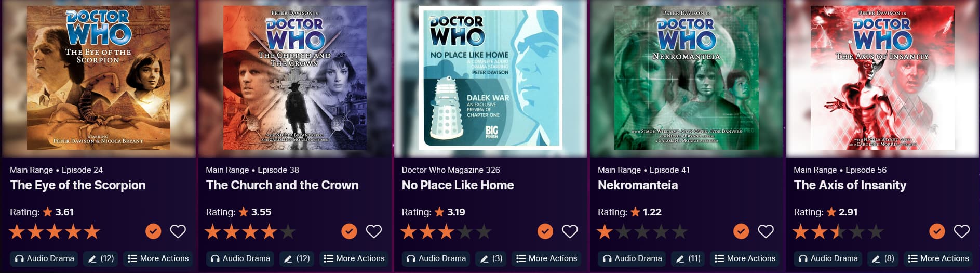Set fourth star rating for No Place Like Home
Viewport: 980px width, 273px height.
click(465, 231)
